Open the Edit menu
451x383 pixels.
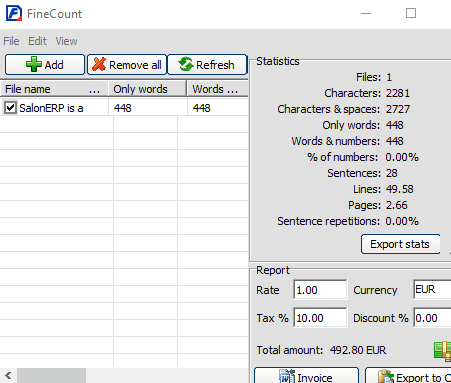click(37, 41)
